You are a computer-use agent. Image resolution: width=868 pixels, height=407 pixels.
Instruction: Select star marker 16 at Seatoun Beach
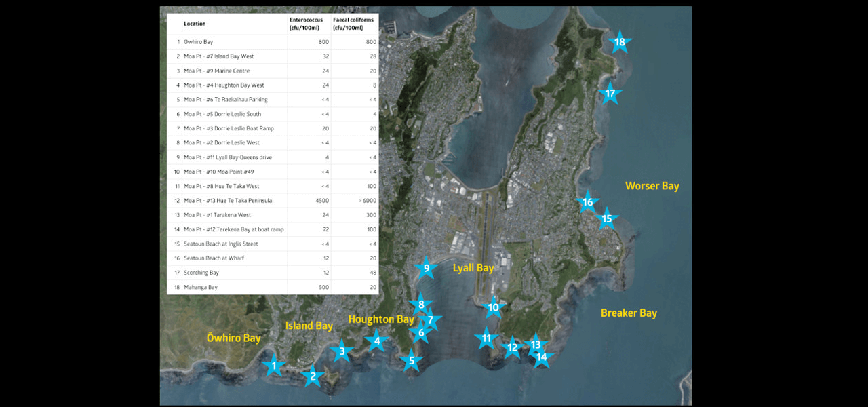pos(587,202)
